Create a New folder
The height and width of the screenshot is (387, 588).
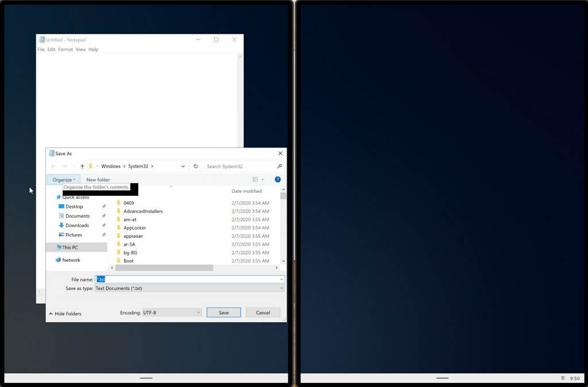coord(98,180)
